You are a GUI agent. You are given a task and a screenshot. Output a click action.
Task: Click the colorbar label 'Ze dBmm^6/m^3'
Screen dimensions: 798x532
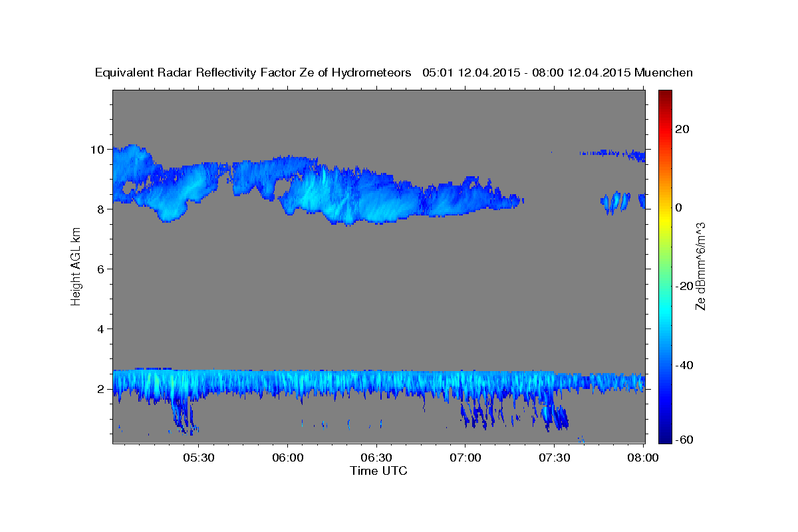[x=700, y=266]
